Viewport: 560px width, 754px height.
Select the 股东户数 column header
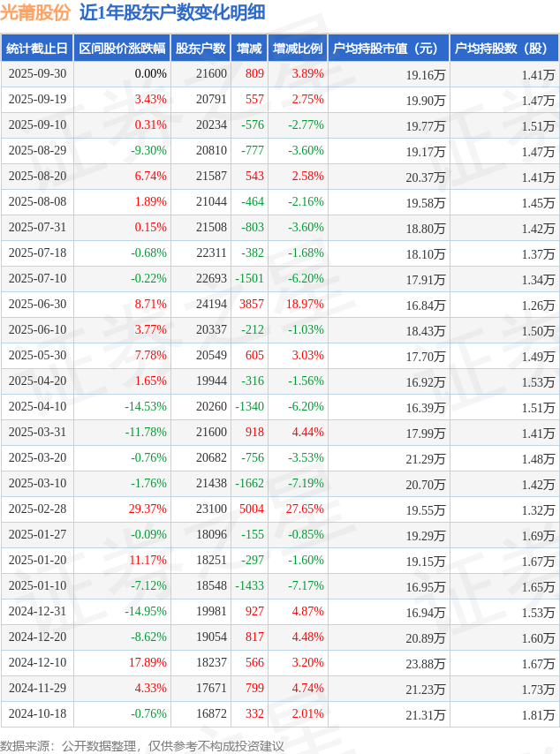(201, 49)
